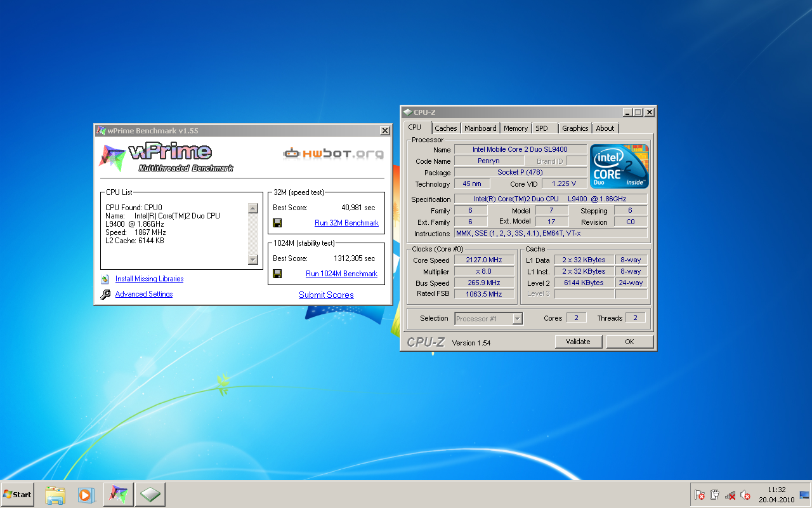Click the L2 Cache: 6144 KB line in CPU List
The image size is (812, 508).
click(134, 241)
